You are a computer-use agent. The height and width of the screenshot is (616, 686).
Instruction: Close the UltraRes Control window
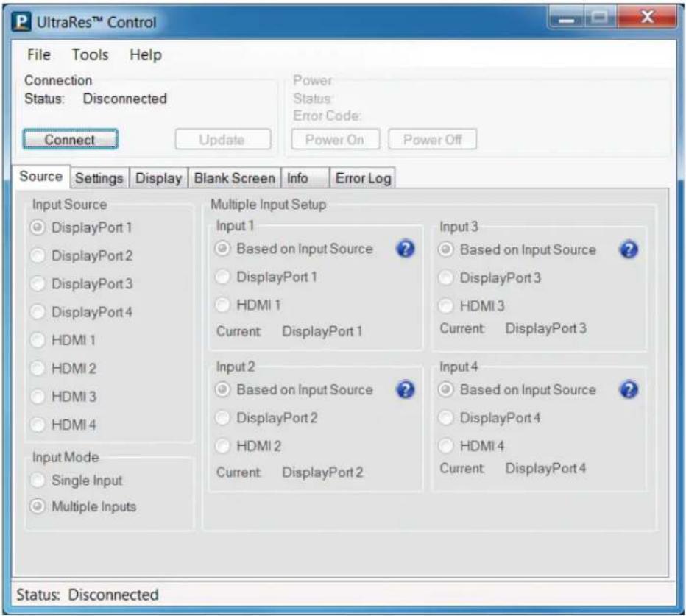(x=647, y=18)
